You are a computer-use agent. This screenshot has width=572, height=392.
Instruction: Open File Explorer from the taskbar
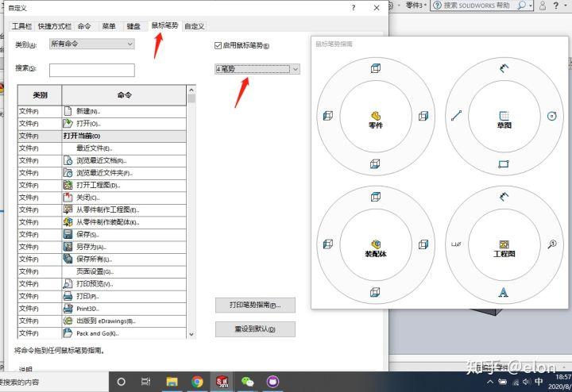click(172, 382)
